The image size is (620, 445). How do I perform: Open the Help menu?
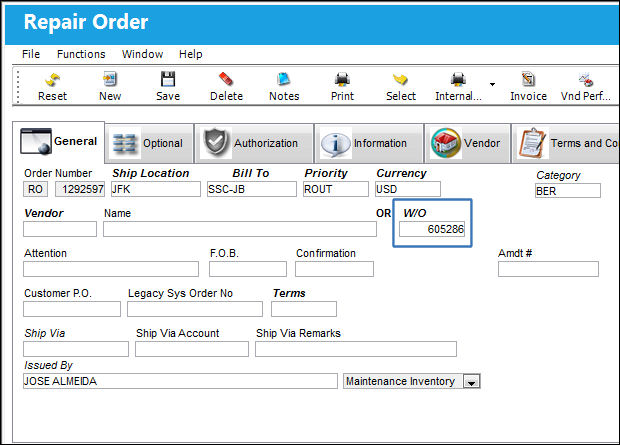point(191,54)
